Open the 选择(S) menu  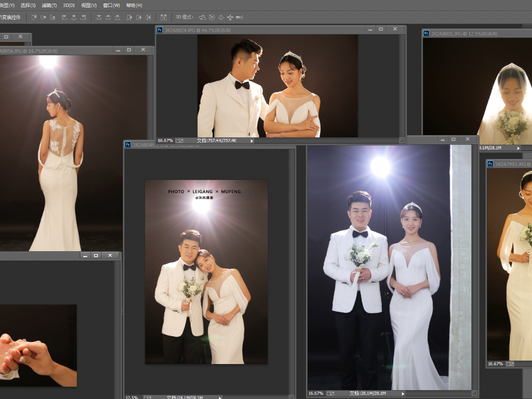click(x=28, y=5)
